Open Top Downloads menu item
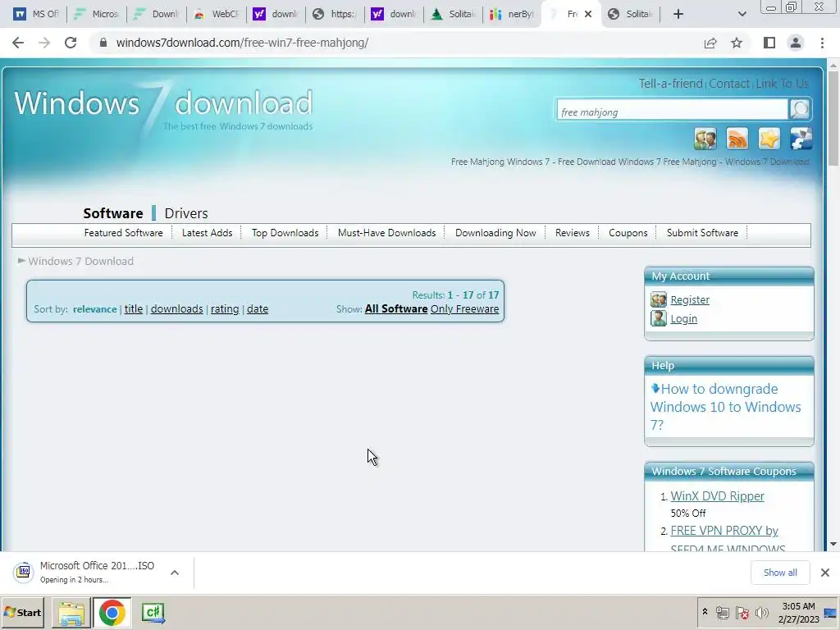Viewport: 840px width, 630px height. (x=285, y=233)
